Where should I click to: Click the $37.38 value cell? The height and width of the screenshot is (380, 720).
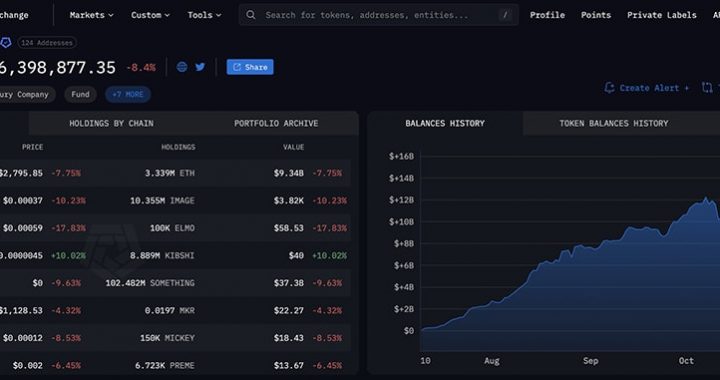pyautogui.click(x=288, y=283)
